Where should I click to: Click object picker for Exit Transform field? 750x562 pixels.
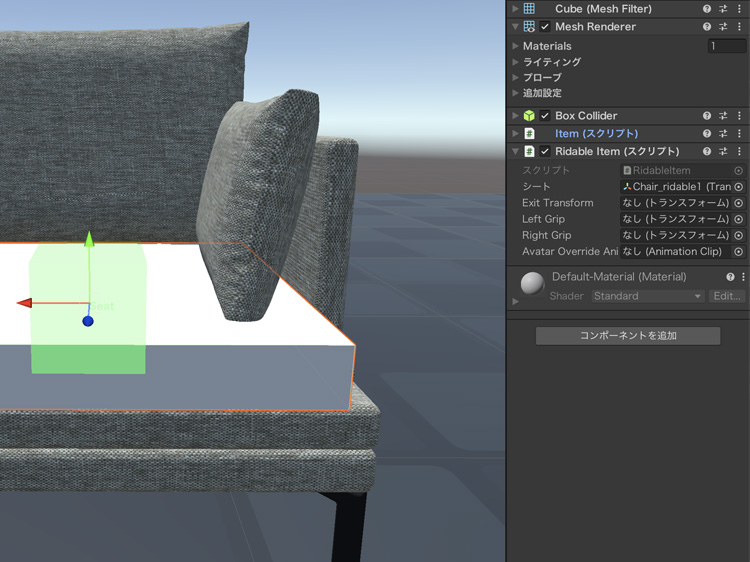point(739,203)
